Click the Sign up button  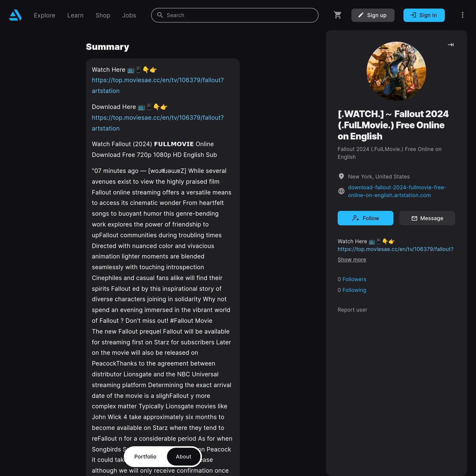point(373,15)
